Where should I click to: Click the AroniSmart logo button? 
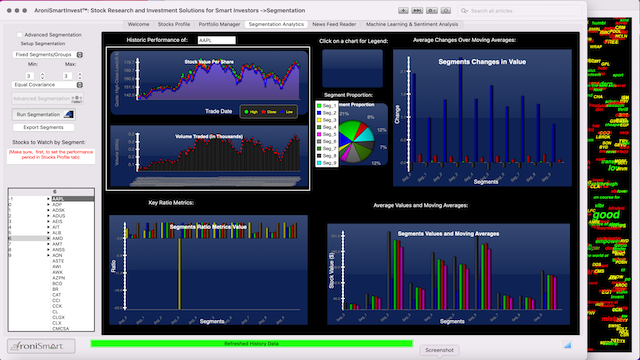pyautogui.click(x=41, y=346)
